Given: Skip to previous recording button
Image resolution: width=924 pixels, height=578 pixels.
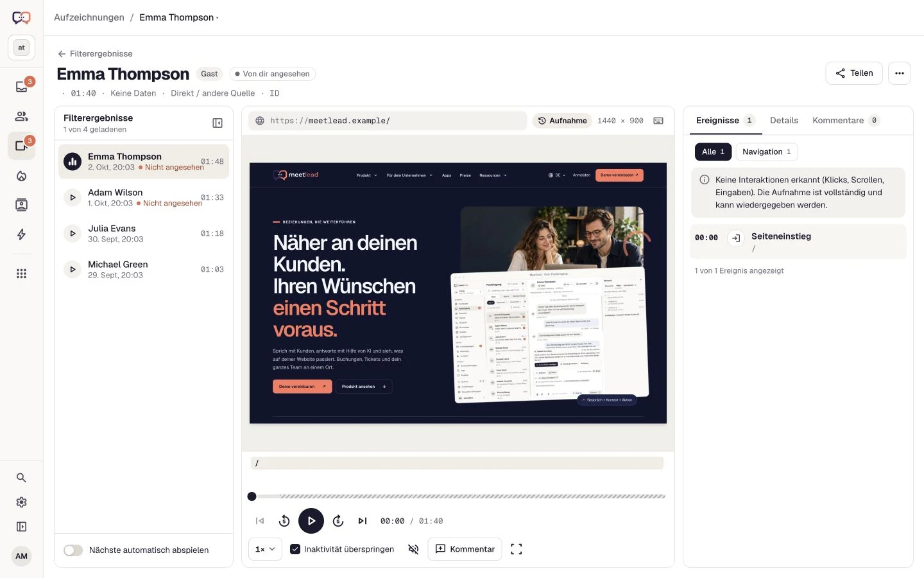Looking at the screenshot, I should coord(260,521).
